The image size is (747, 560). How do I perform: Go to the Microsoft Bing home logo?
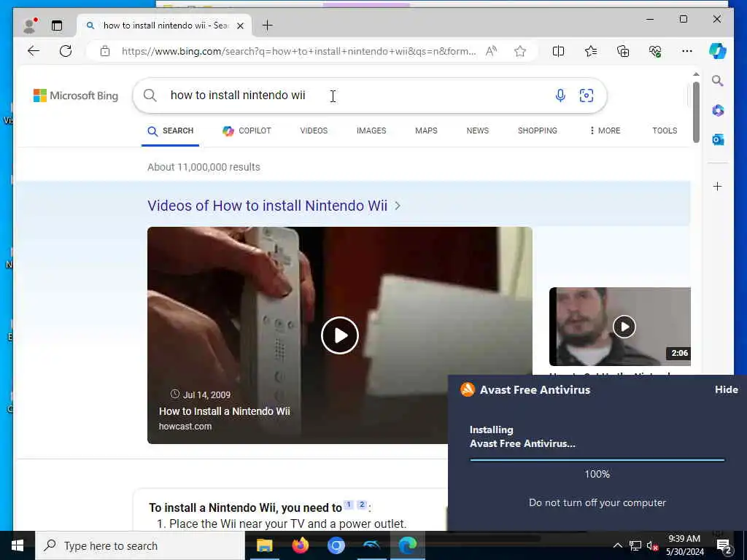pos(76,96)
